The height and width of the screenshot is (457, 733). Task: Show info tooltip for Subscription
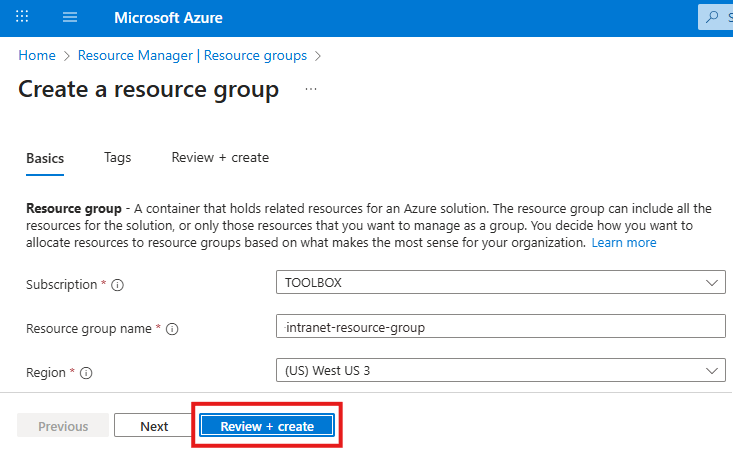click(118, 285)
